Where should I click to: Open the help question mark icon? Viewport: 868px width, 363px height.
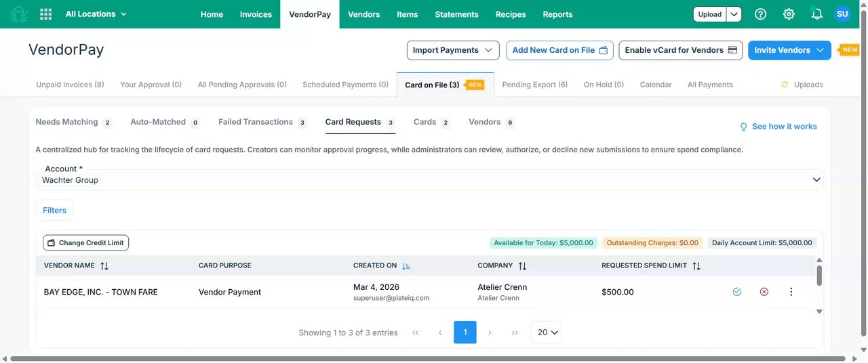(x=761, y=14)
